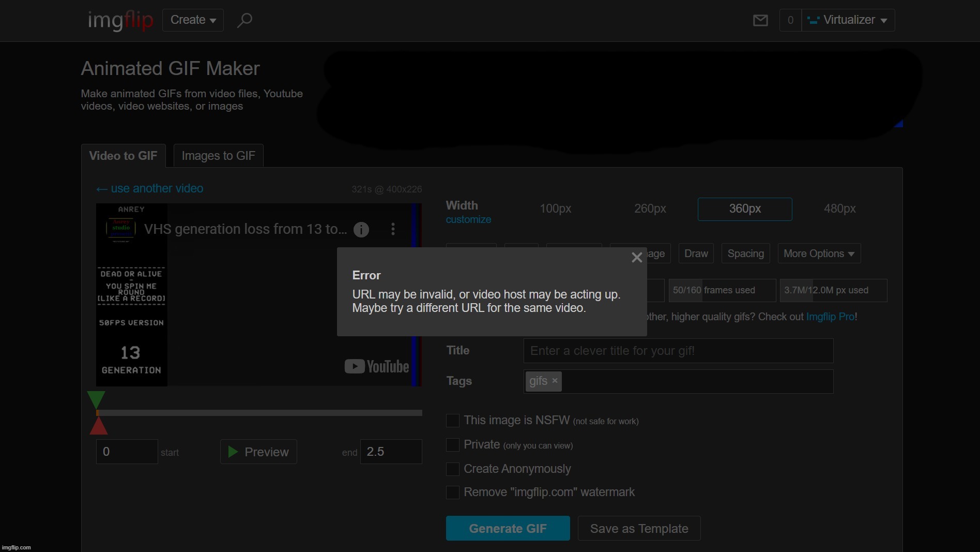This screenshot has height=552, width=980.
Task: Close the Error dialog
Action: [637, 257]
